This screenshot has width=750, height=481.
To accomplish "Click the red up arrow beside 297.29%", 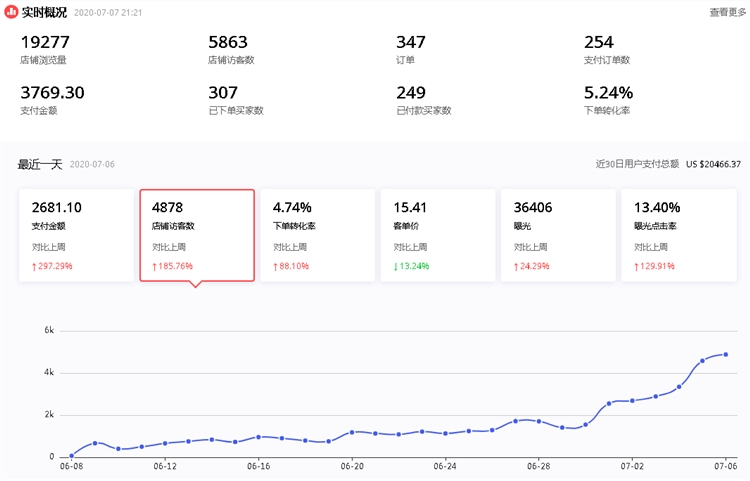I will (x=35, y=266).
